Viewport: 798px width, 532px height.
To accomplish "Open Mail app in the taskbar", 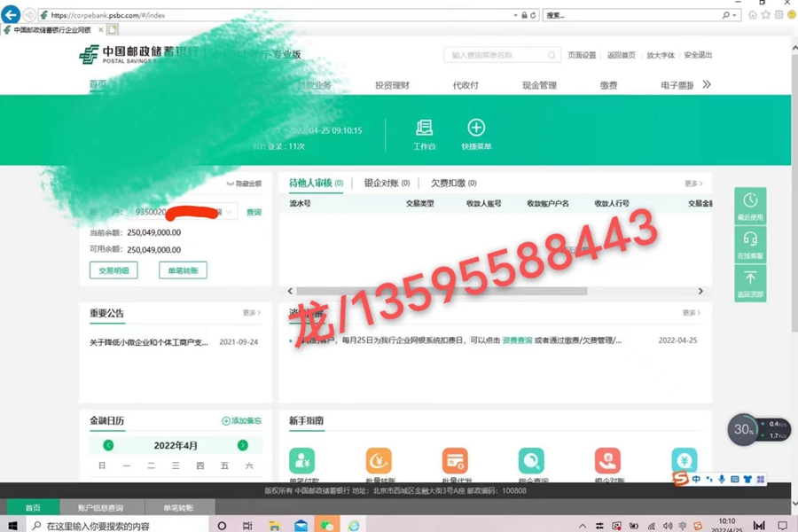I will (301, 526).
